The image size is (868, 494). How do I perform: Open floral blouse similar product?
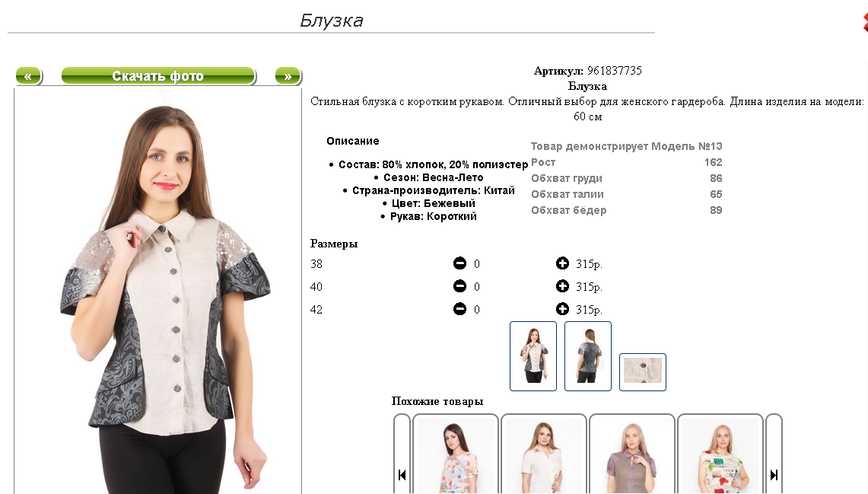coord(456,454)
